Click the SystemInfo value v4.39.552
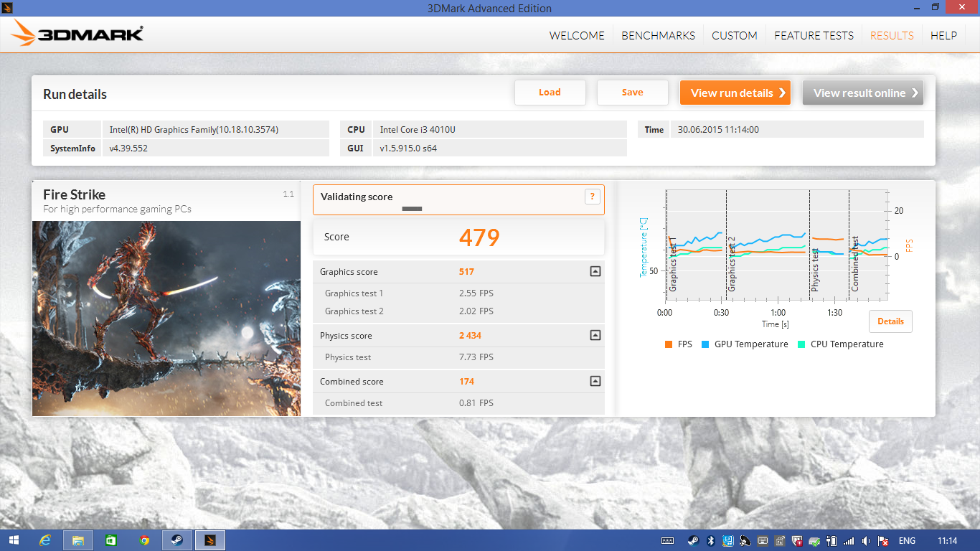 [x=128, y=149]
